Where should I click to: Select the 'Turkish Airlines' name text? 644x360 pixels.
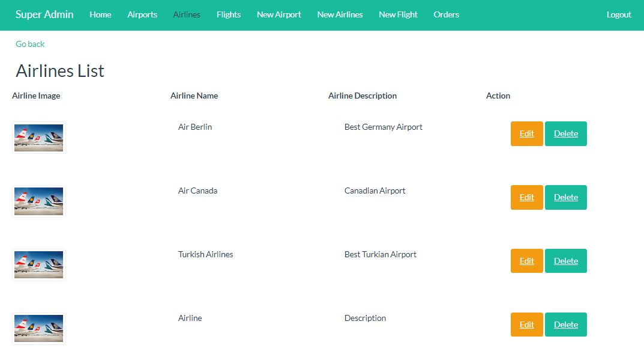[x=205, y=254]
